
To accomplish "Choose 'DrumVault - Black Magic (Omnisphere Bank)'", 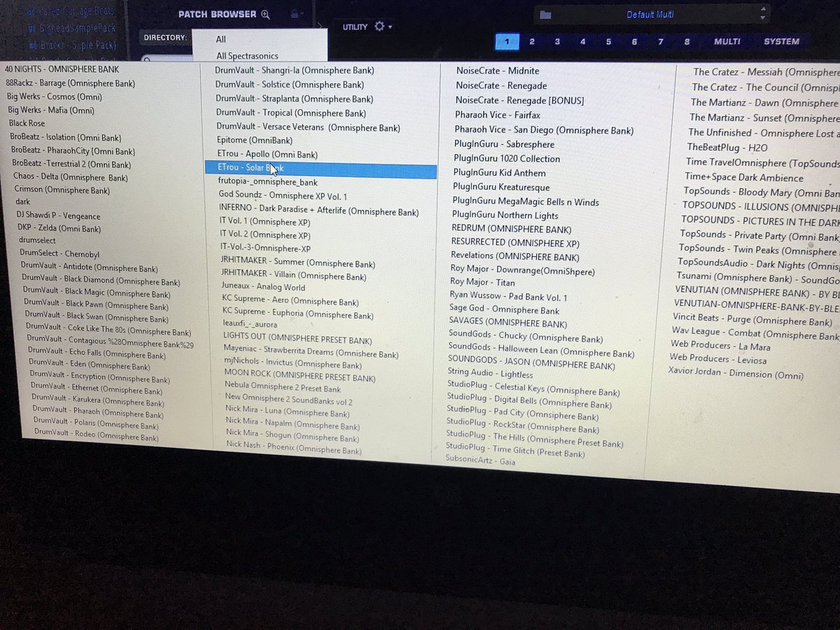I will [x=97, y=293].
